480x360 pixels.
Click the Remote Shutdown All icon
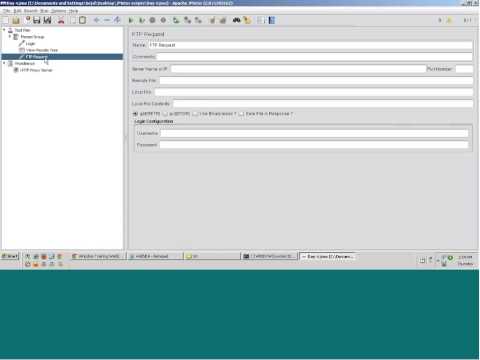point(198,20)
